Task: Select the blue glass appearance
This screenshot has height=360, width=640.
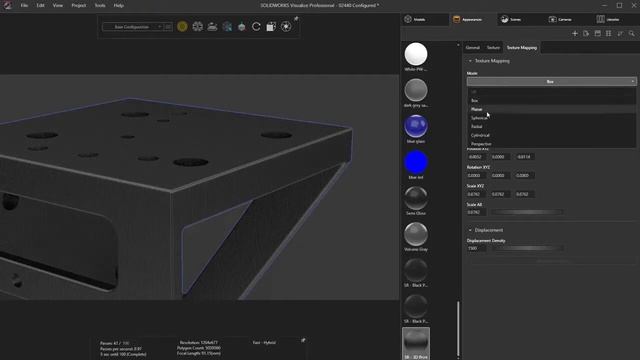Action: (x=416, y=126)
